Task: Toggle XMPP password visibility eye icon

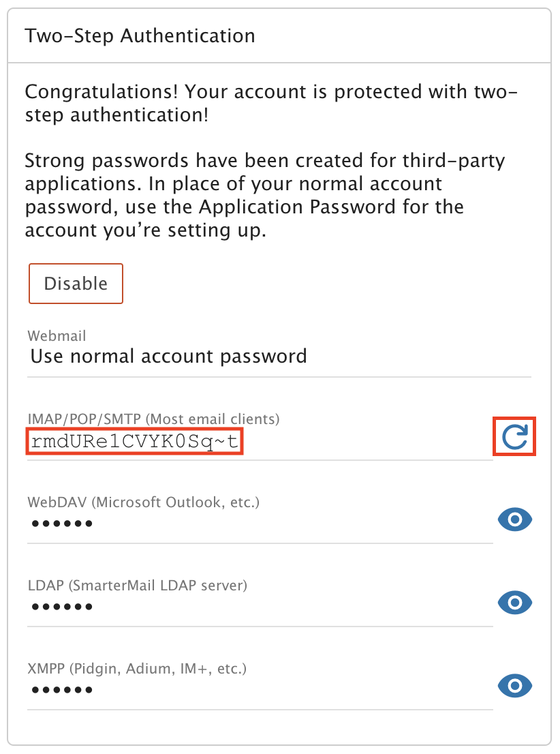Action: coord(514,686)
